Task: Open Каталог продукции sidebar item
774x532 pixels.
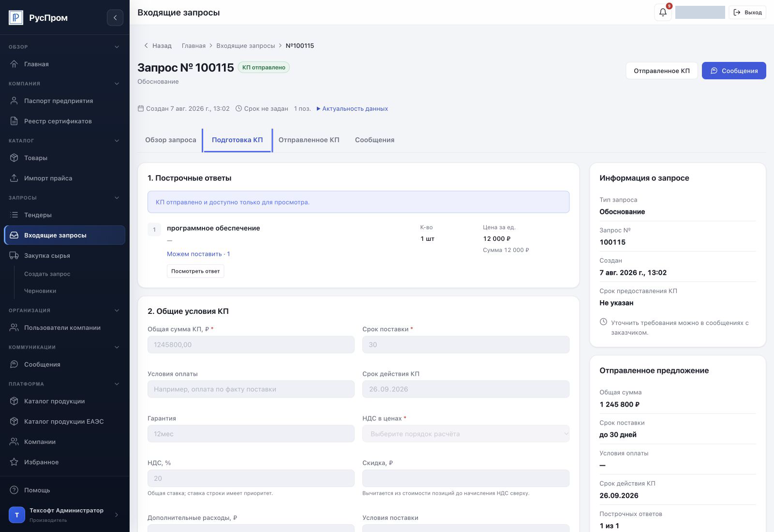Action: pyautogui.click(x=64, y=401)
